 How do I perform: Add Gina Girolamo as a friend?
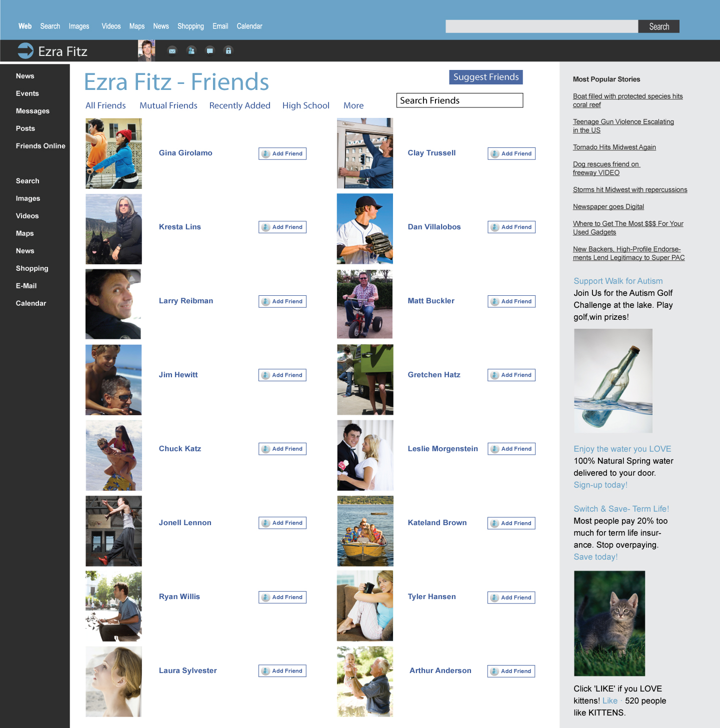pos(282,153)
